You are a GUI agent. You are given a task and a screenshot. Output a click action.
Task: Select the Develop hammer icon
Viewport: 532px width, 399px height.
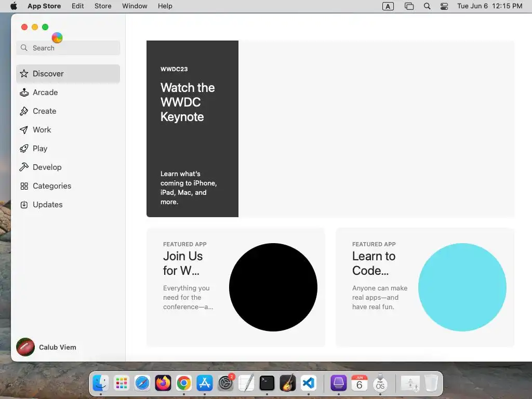point(24,167)
